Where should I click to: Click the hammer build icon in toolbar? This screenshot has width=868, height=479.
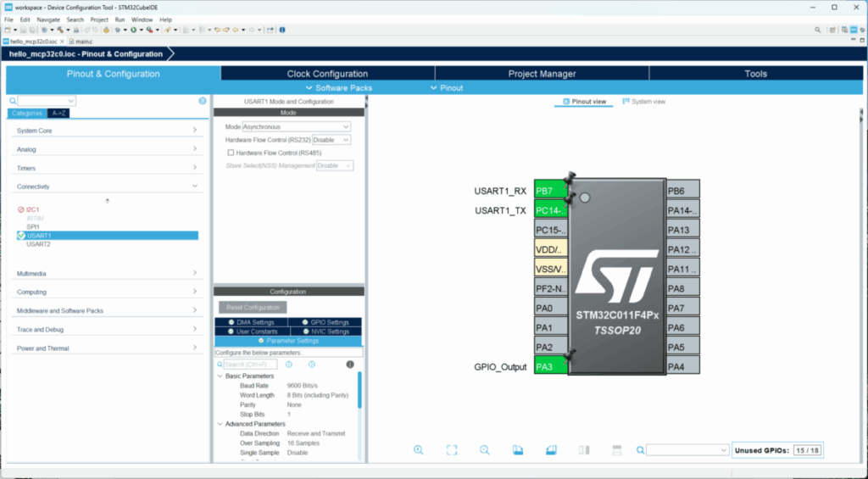pyautogui.click(x=60, y=30)
